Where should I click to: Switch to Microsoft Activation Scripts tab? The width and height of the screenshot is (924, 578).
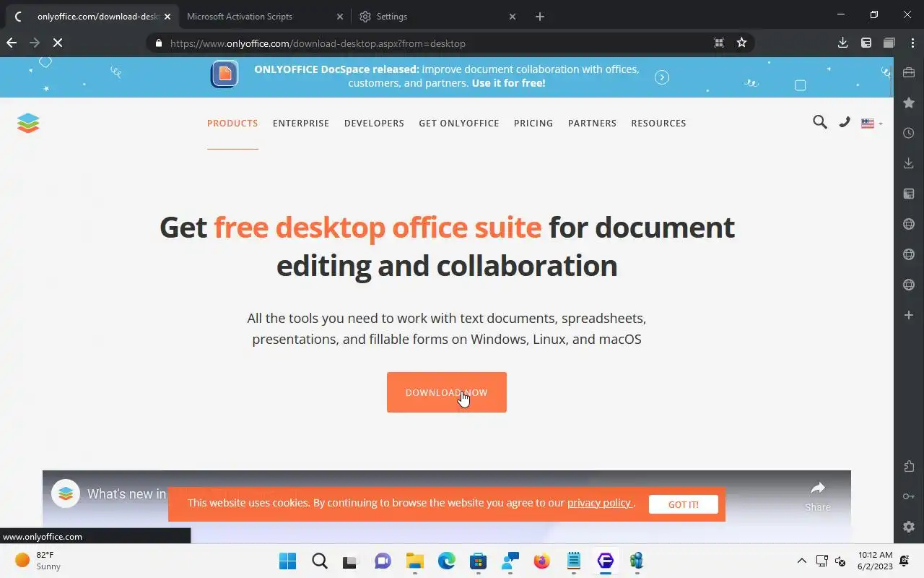(263, 16)
